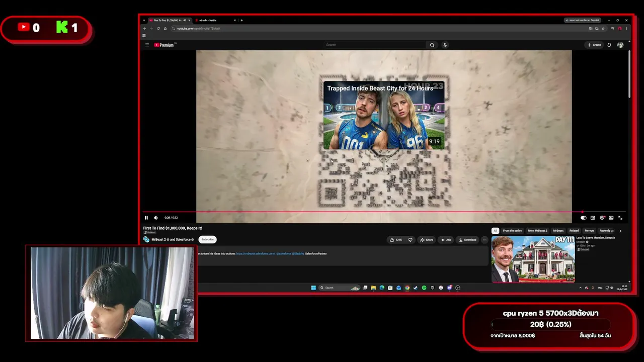
Task: Open the YouTube guide hamburger menu
Action: [x=147, y=45]
